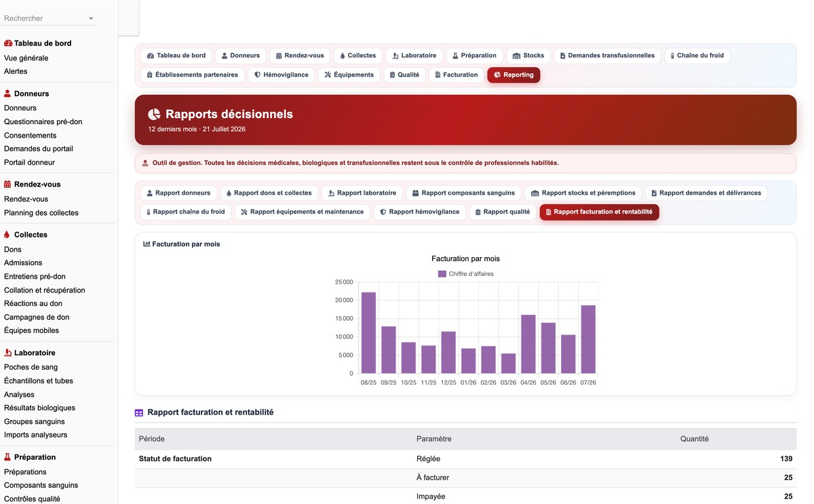Go to Consentements in sidebar
Viewport: 814px width, 504px height.
(x=31, y=136)
